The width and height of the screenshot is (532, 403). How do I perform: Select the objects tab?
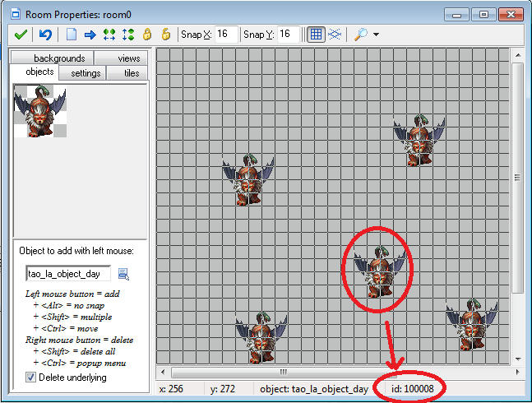(35, 72)
